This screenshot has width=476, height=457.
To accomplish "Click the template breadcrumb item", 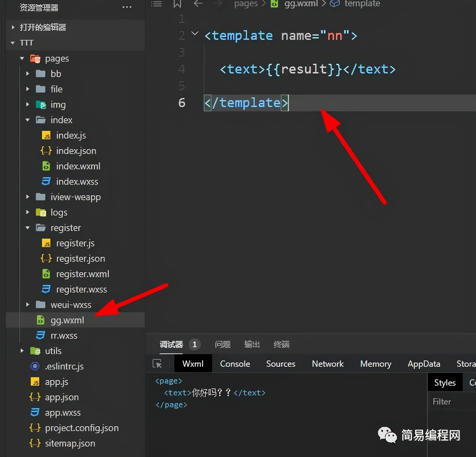I will (x=362, y=4).
